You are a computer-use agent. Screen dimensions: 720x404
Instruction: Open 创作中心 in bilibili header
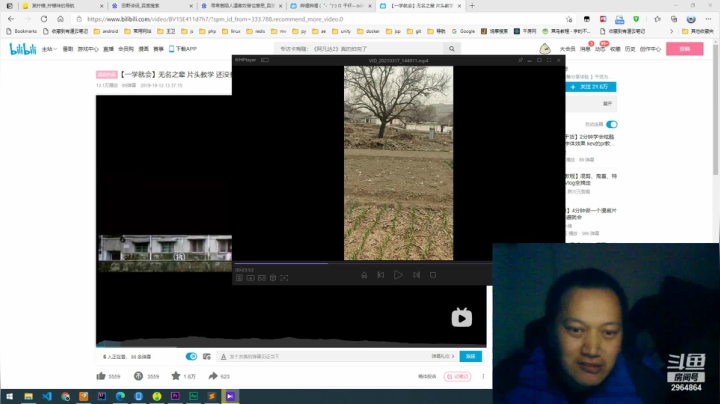pos(650,49)
